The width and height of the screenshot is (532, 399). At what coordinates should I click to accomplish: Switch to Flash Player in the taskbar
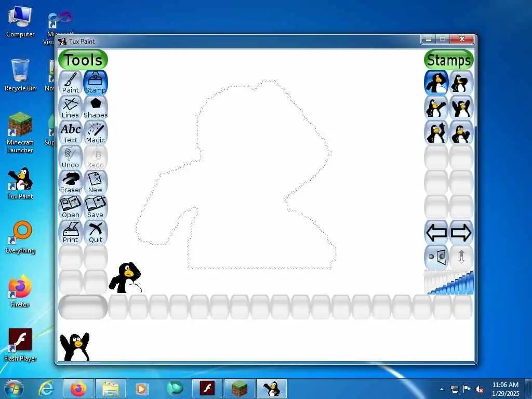(207, 389)
